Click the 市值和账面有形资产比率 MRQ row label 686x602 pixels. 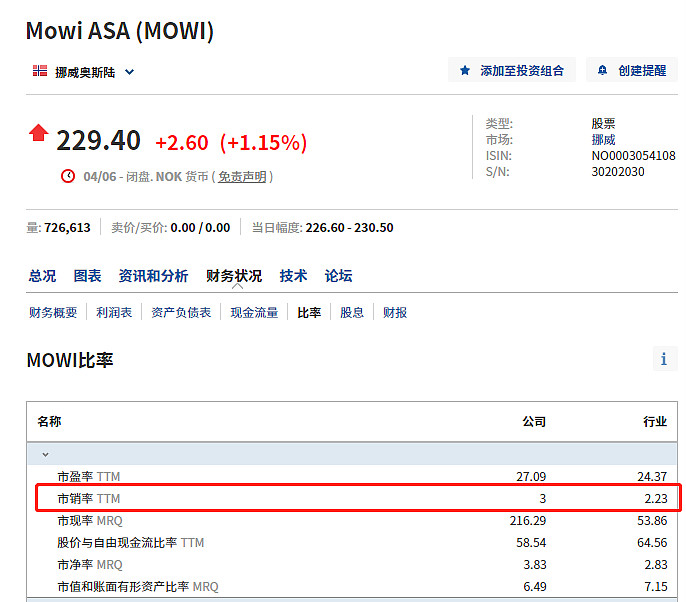[x=138, y=587]
